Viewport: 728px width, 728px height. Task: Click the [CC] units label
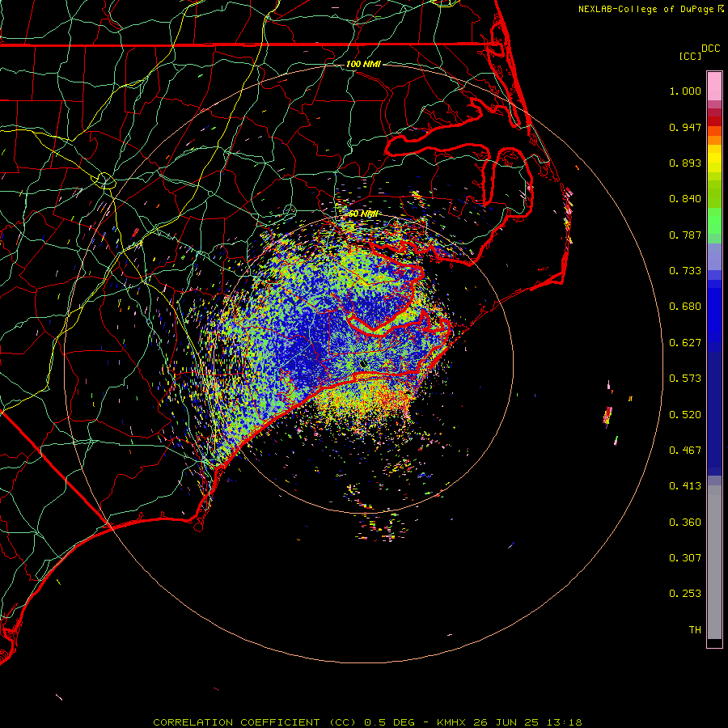[690, 56]
